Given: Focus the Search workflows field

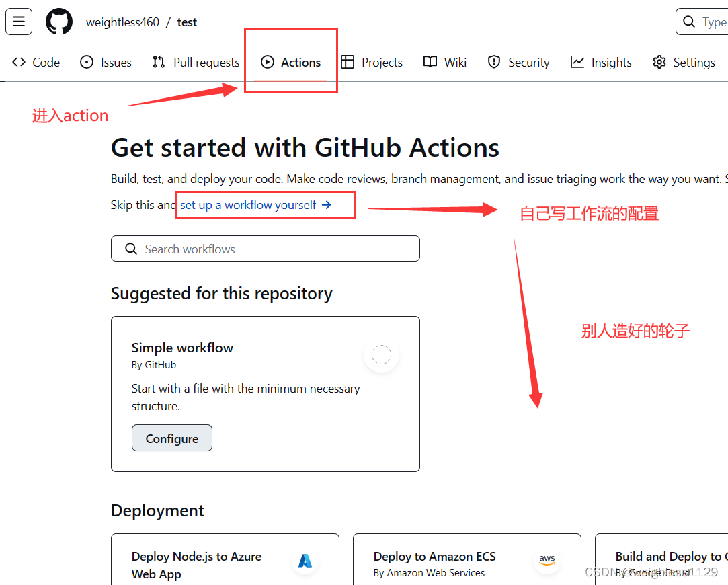Looking at the screenshot, I should pyautogui.click(x=266, y=249).
